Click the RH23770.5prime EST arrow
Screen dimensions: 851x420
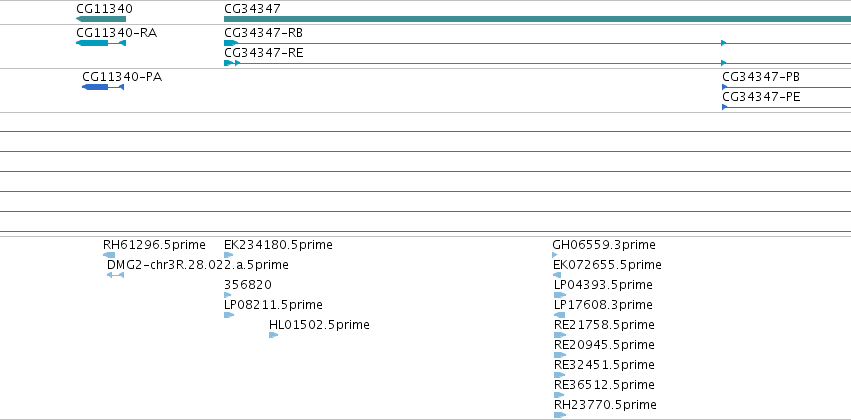(560, 415)
